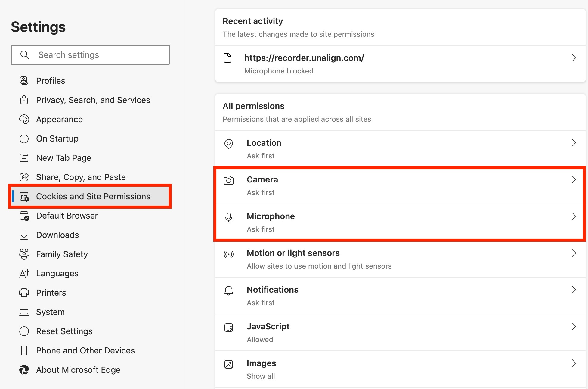Open Microphone permission settings
This screenshot has width=588, height=389.
pyautogui.click(x=400, y=222)
